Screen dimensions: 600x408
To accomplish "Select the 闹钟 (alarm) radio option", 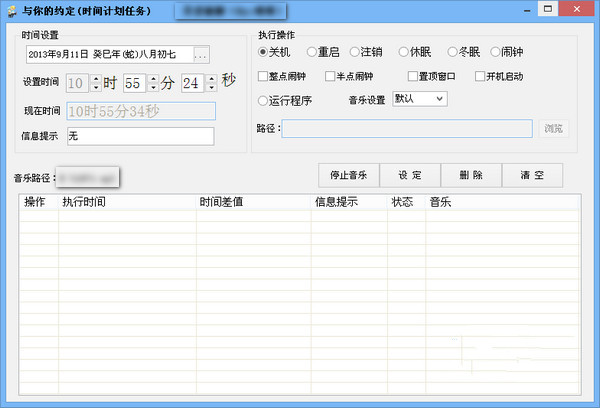I will (x=497, y=52).
